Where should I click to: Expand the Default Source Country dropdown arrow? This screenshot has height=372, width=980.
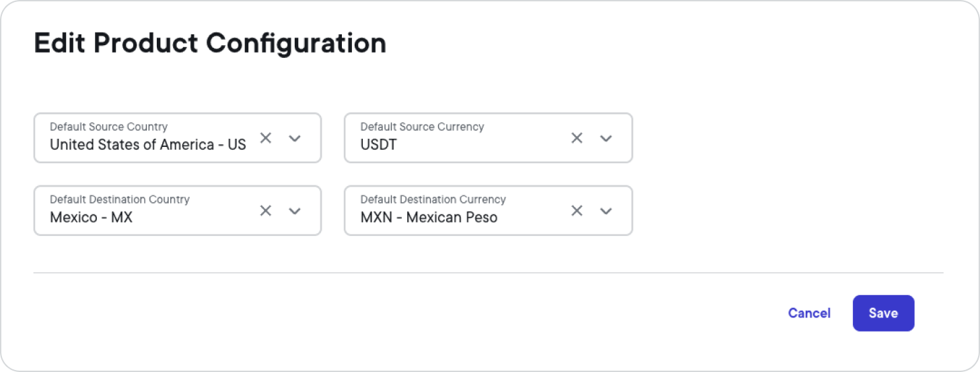pos(294,138)
